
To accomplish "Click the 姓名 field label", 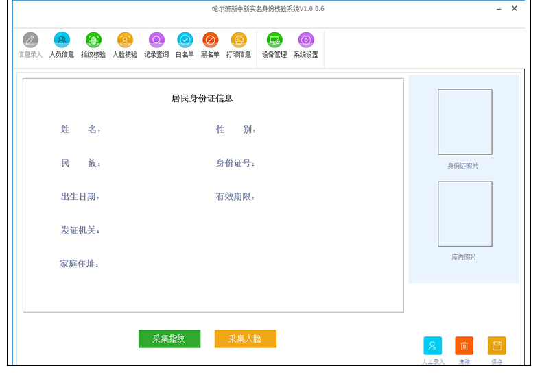I will point(80,130).
